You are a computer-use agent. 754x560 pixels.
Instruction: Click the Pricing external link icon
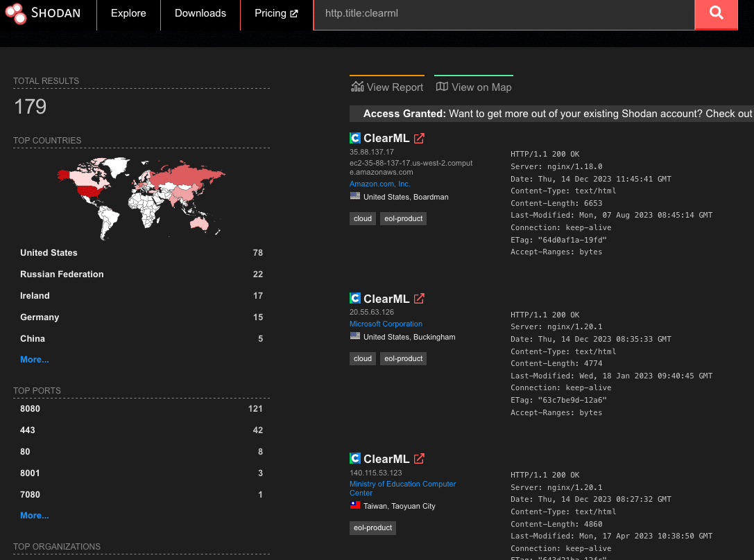click(x=294, y=14)
